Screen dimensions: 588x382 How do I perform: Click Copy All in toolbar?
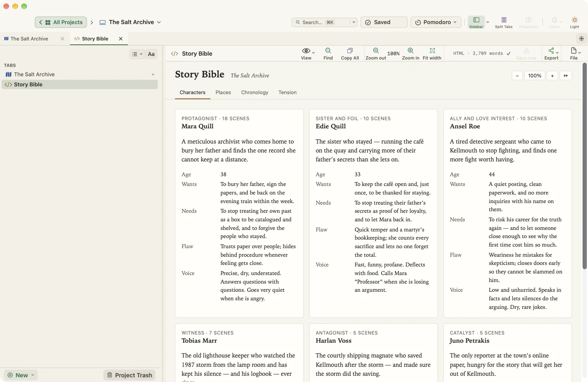[x=350, y=54]
